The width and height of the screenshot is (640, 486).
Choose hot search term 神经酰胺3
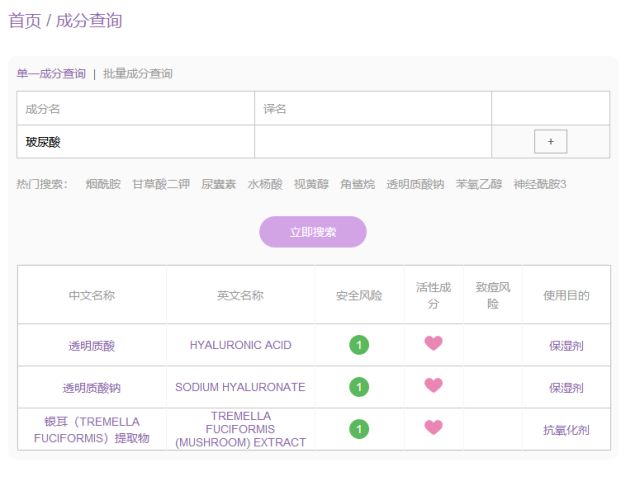point(540,184)
